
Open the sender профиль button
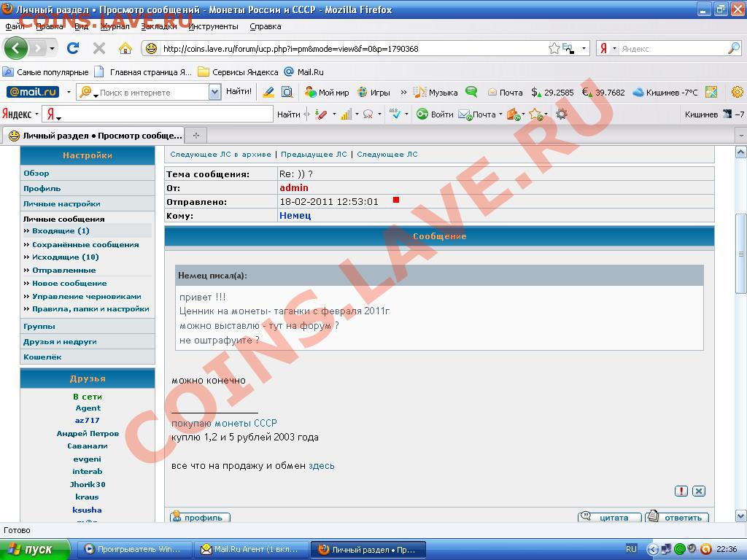coord(200,517)
